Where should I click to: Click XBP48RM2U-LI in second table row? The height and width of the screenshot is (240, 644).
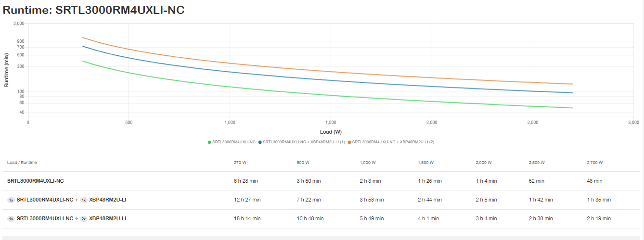click(107, 200)
